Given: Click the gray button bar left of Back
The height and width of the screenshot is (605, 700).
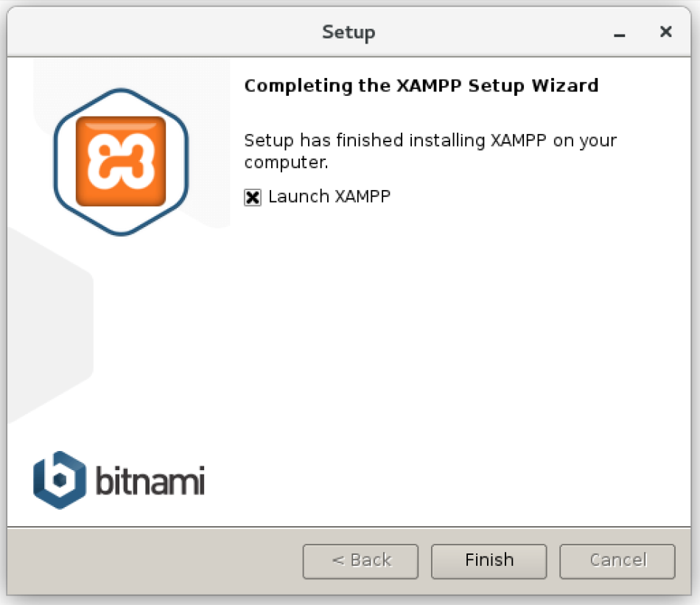Looking at the screenshot, I should click(154, 562).
